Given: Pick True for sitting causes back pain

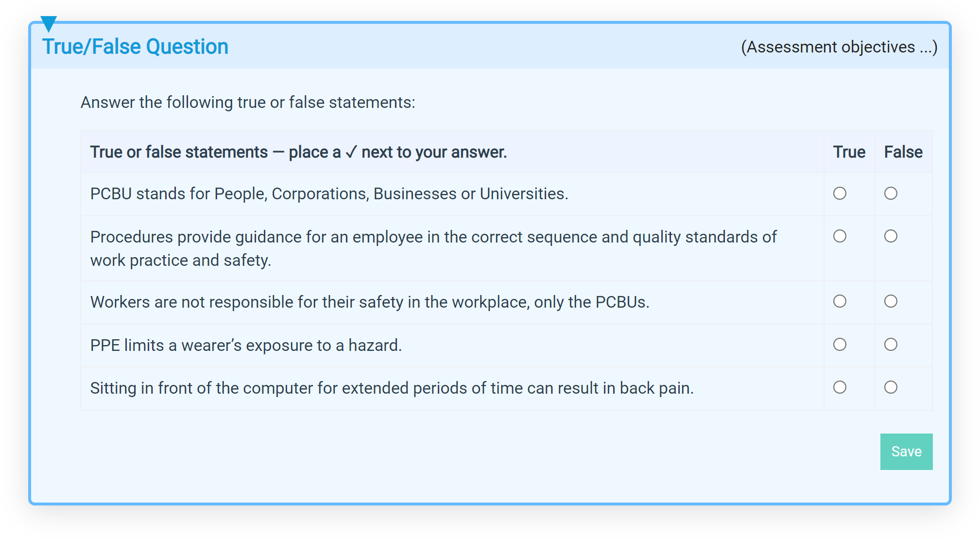Looking at the screenshot, I should click(840, 387).
